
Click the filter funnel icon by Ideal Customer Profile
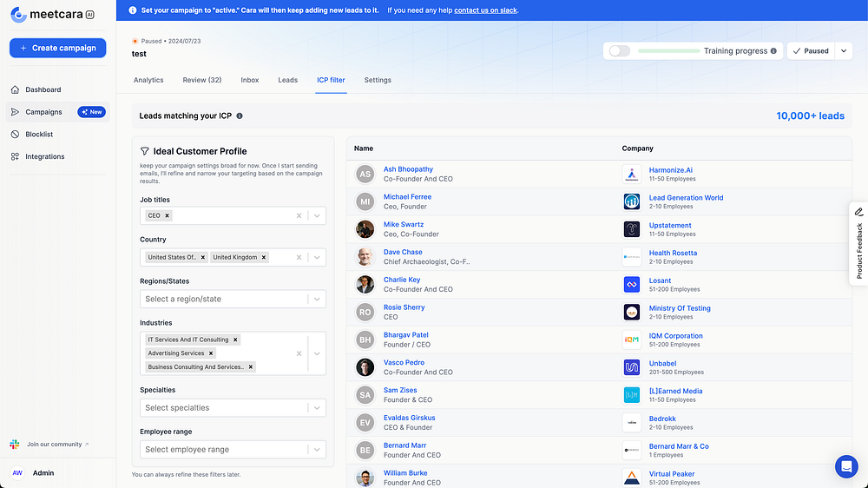point(144,151)
